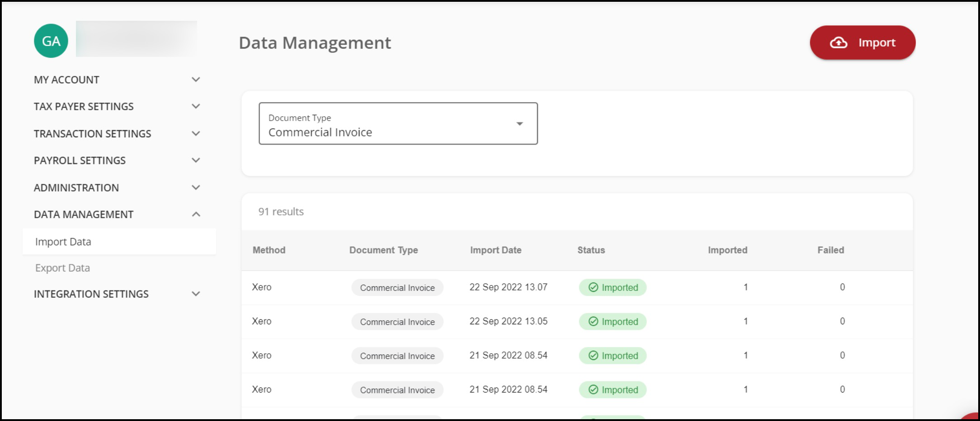This screenshot has width=980, height=421.
Task: Click the red Import button
Action: (862, 42)
